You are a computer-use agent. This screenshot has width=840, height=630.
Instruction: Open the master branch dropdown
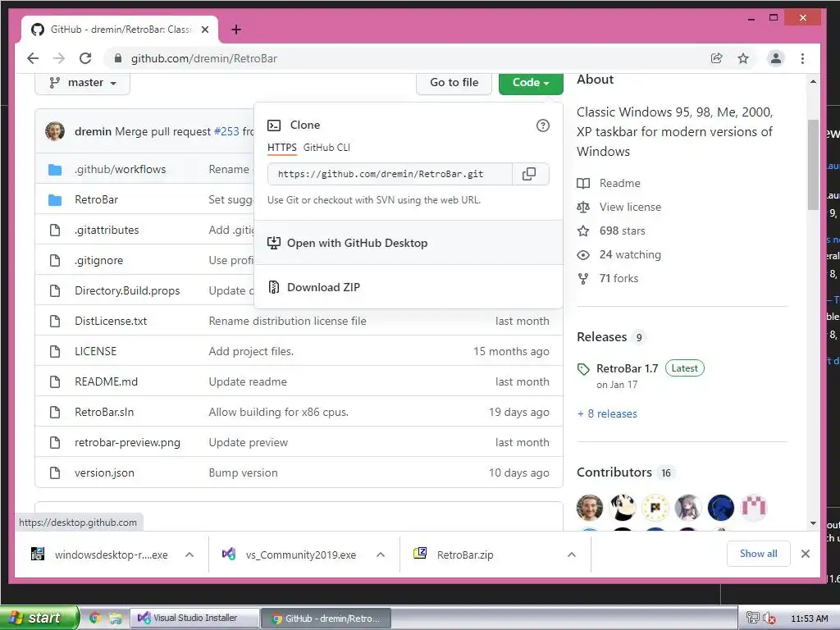83,83
